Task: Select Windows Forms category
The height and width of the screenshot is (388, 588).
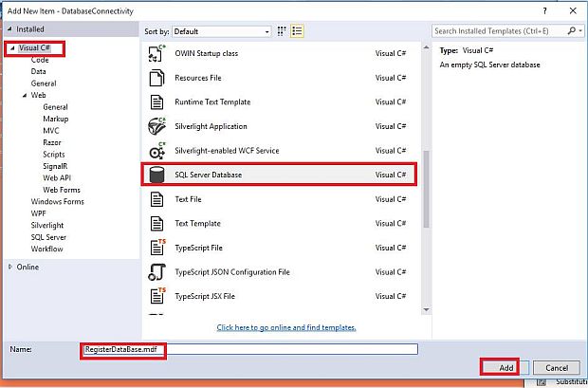Action: point(57,201)
